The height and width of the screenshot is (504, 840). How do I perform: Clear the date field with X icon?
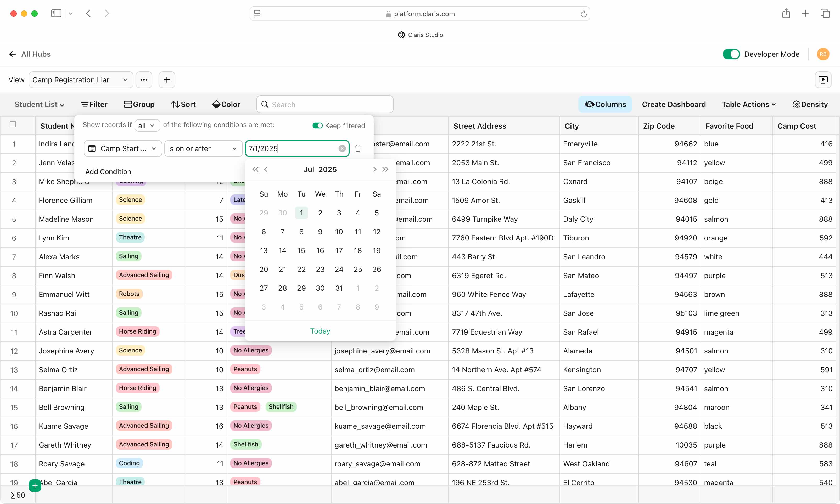click(x=342, y=148)
